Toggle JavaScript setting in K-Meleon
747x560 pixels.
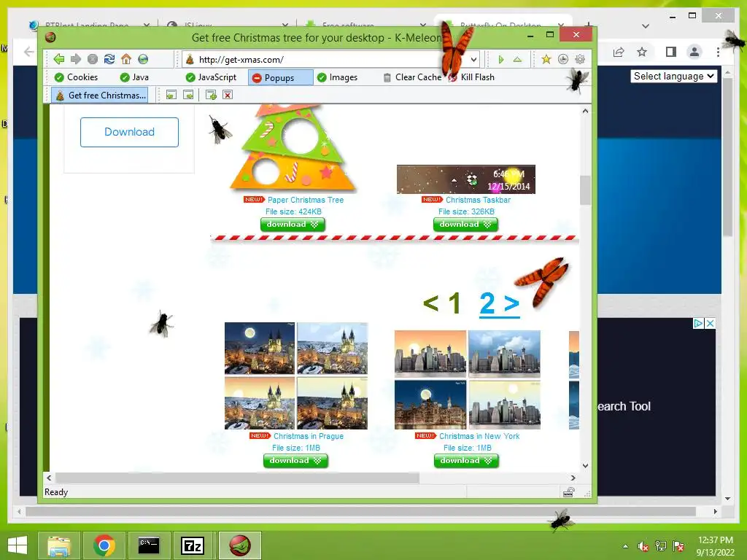211,77
